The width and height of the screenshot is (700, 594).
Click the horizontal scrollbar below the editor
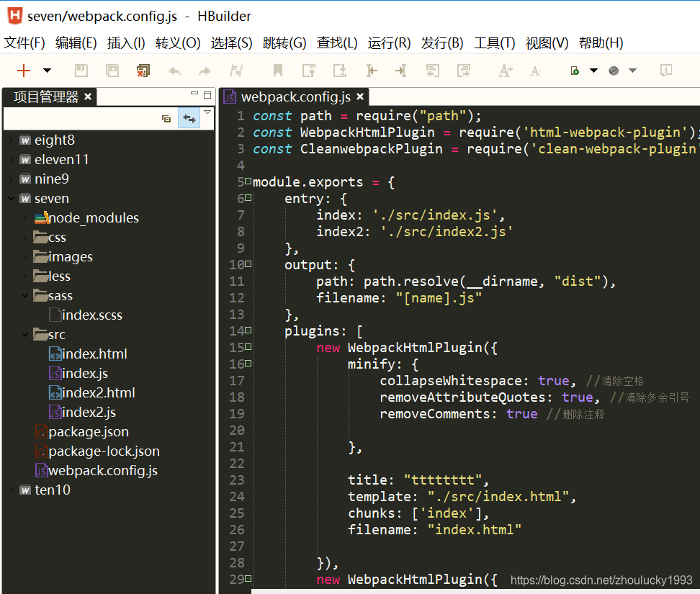coord(468,590)
